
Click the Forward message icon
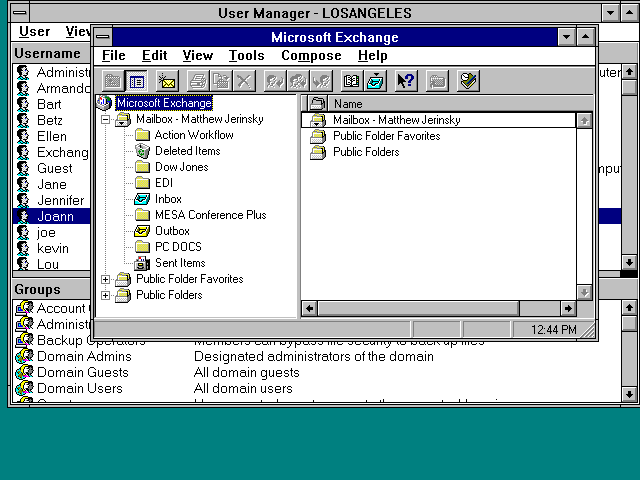[322, 81]
